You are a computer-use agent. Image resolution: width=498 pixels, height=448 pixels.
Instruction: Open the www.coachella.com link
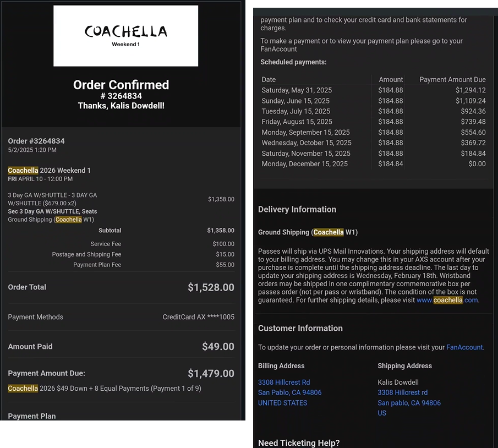pos(447,300)
